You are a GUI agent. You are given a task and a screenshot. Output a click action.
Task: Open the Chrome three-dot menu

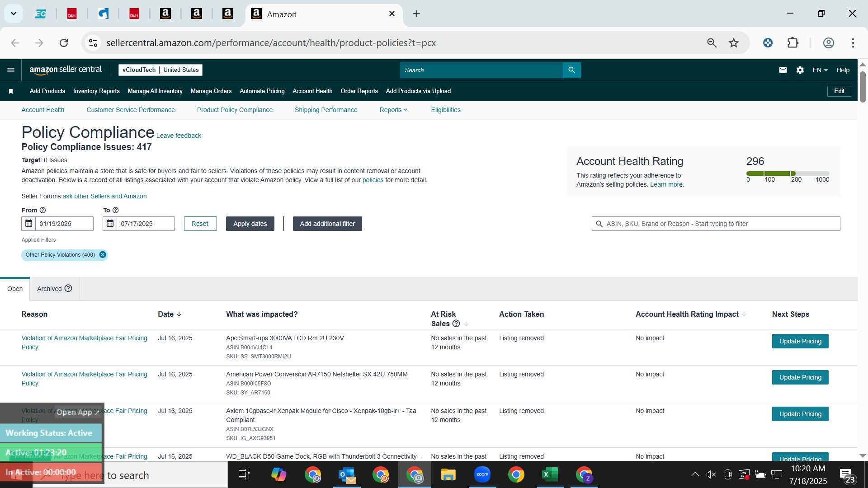click(x=853, y=43)
